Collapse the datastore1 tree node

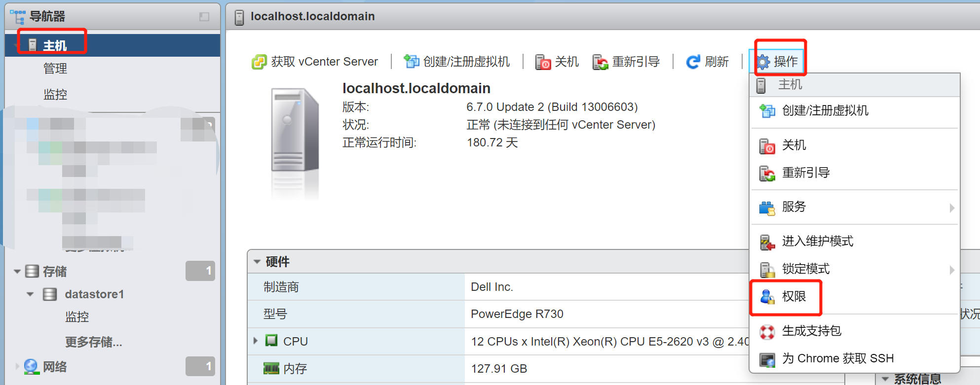pyautogui.click(x=30, y=294)
